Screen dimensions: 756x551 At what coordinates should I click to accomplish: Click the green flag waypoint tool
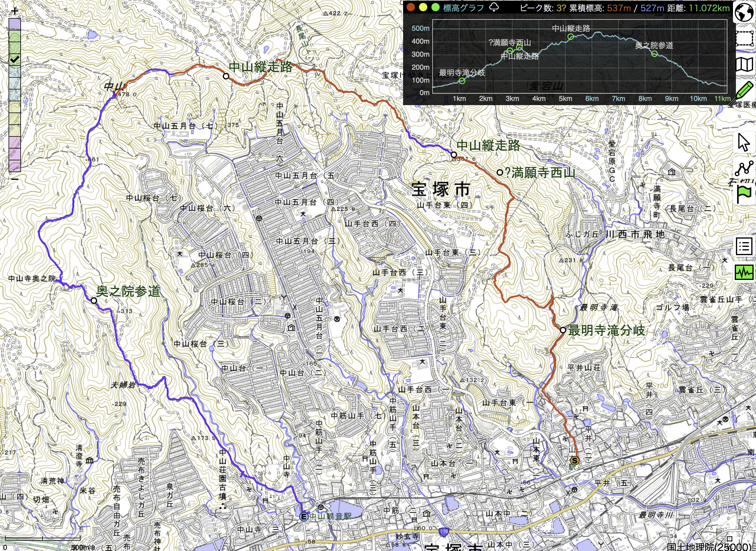(744, 194)
